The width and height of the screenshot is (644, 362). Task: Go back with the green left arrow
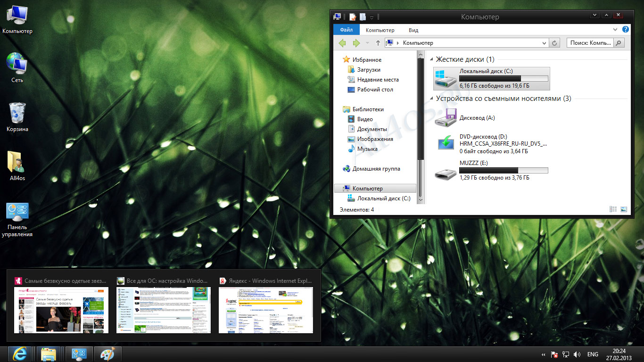pos(342,43)
